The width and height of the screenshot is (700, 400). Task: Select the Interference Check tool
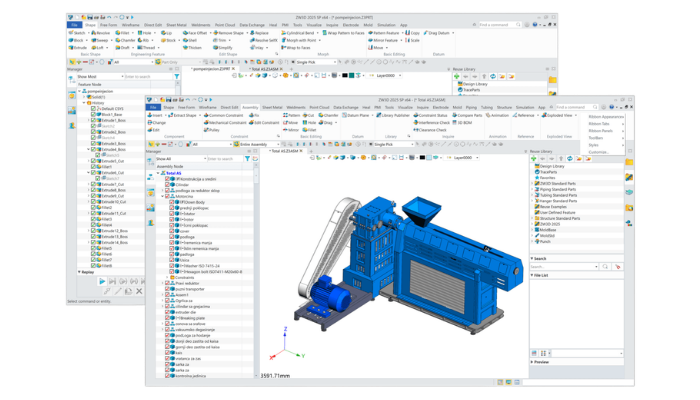click(x=432, y=122)
